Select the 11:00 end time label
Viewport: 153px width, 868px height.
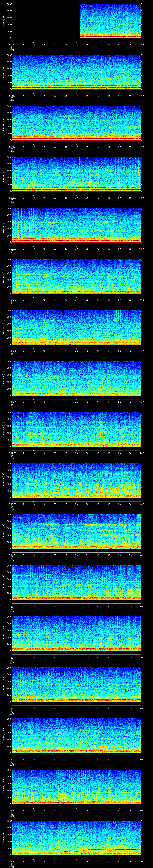coord(141,351)
